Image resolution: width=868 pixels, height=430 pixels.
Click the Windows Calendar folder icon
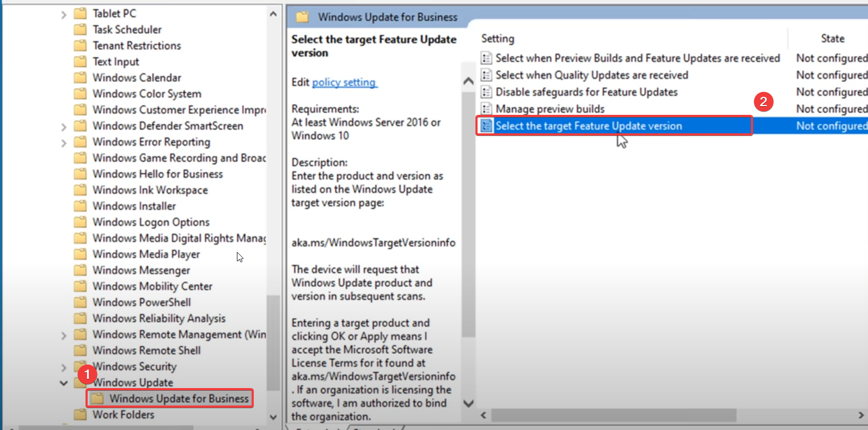(x=80, y=77)
